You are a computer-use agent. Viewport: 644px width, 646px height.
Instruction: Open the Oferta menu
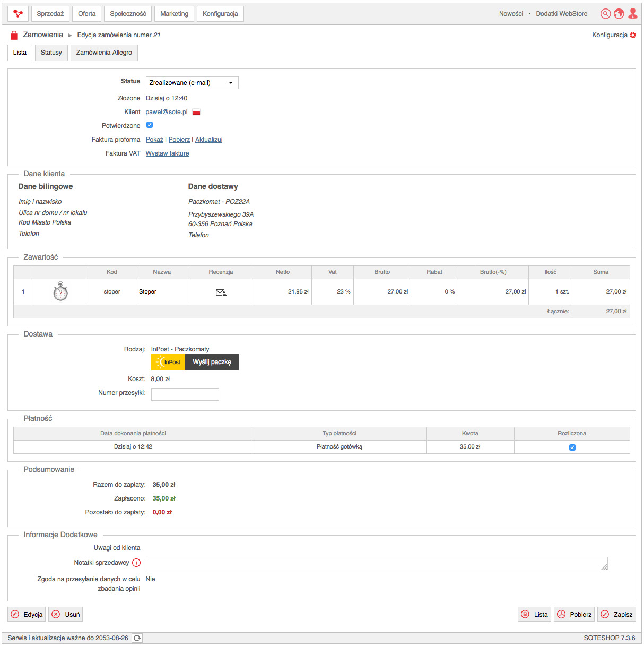click(x=87, y=14)
